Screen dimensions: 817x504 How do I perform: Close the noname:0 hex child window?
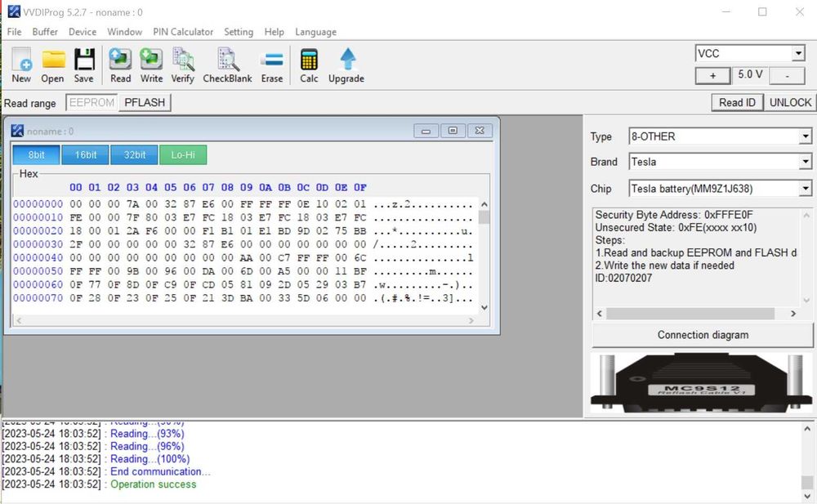480,131
